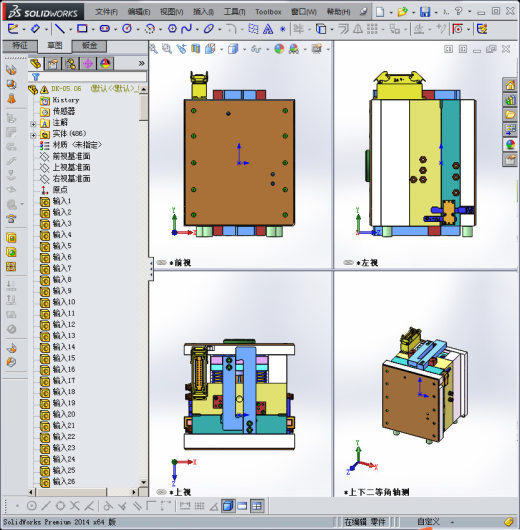Expand the 实体 (486) solid bodies folder
The image size is (520, 530).
pos(33,135)
